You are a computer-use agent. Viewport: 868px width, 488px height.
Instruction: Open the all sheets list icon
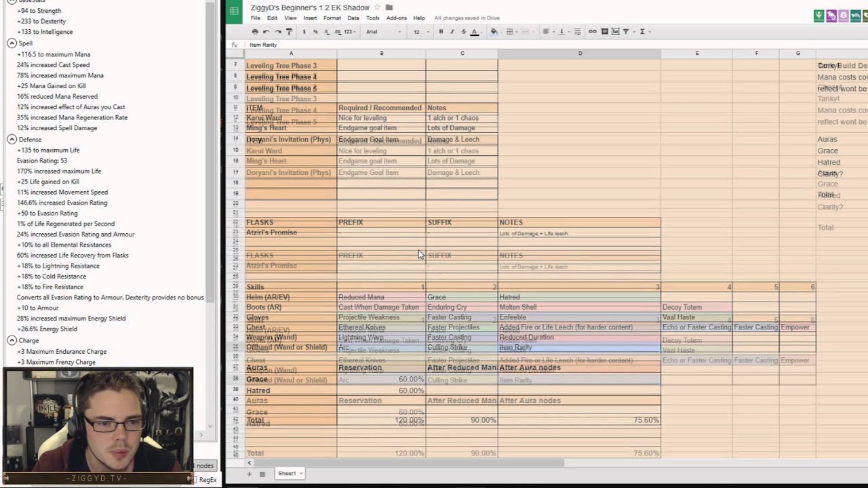(x=261, y=474)
